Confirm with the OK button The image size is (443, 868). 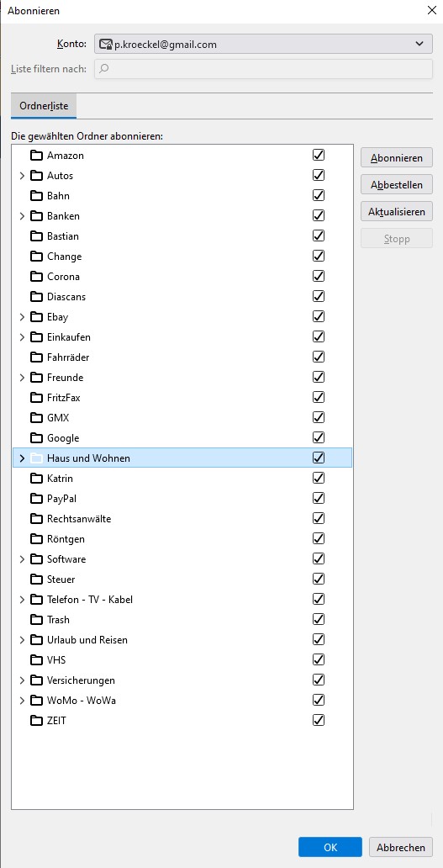(x=330, y=847)
